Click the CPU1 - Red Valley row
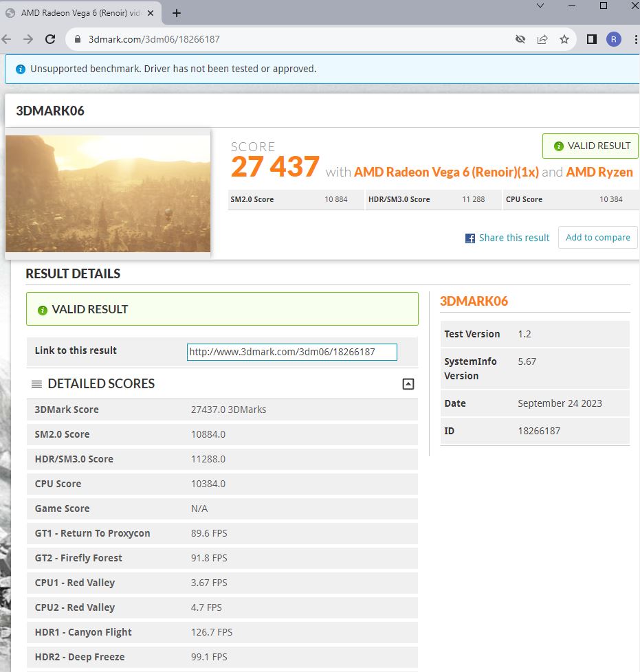The width and height of the screenshot is (640, 672). coord(222,583)
